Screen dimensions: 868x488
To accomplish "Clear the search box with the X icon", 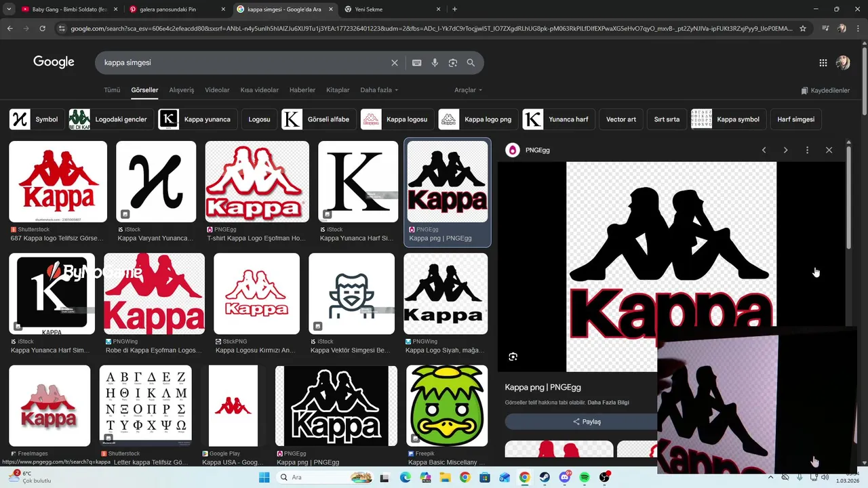I will point(395,62).
